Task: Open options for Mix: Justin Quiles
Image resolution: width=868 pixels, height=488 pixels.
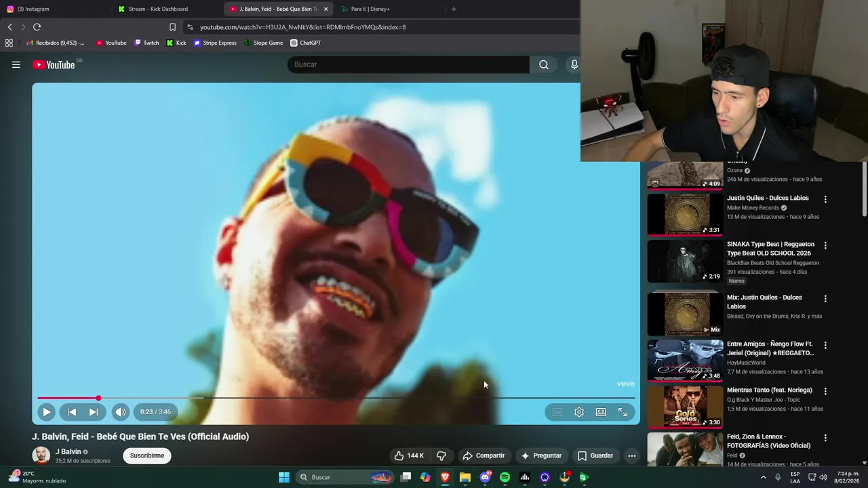Action: tap(825, 299)
